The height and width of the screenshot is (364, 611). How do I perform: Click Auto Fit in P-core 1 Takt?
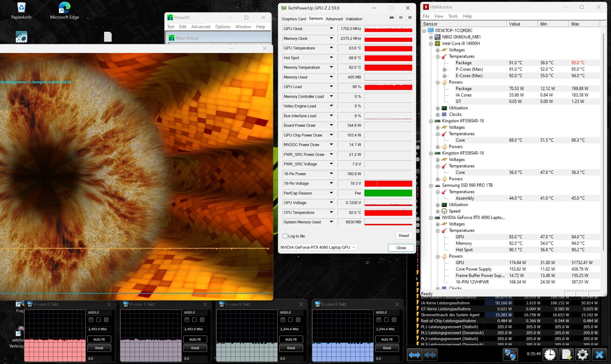tap(195, 339)
